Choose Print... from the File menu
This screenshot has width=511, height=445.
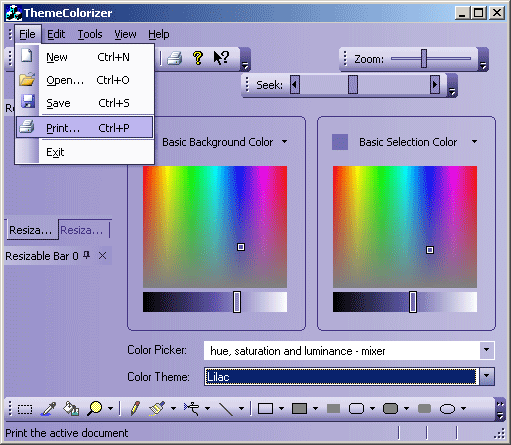tap(85, 128)
